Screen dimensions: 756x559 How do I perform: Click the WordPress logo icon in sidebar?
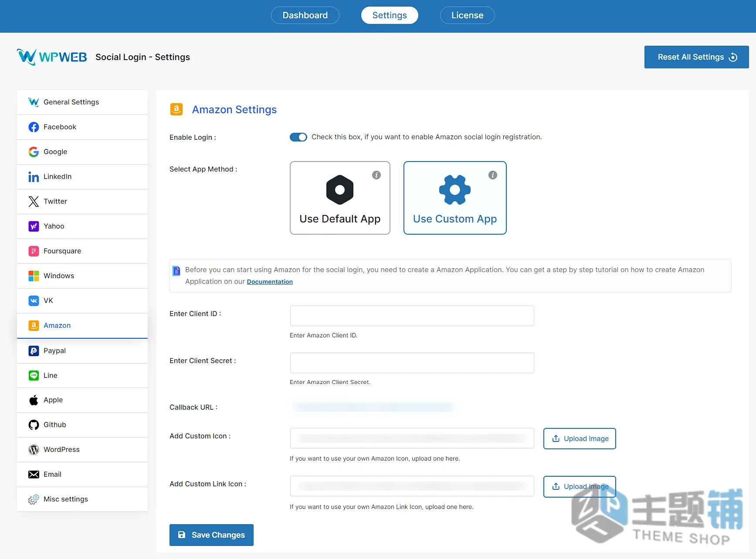pos(34,449)
